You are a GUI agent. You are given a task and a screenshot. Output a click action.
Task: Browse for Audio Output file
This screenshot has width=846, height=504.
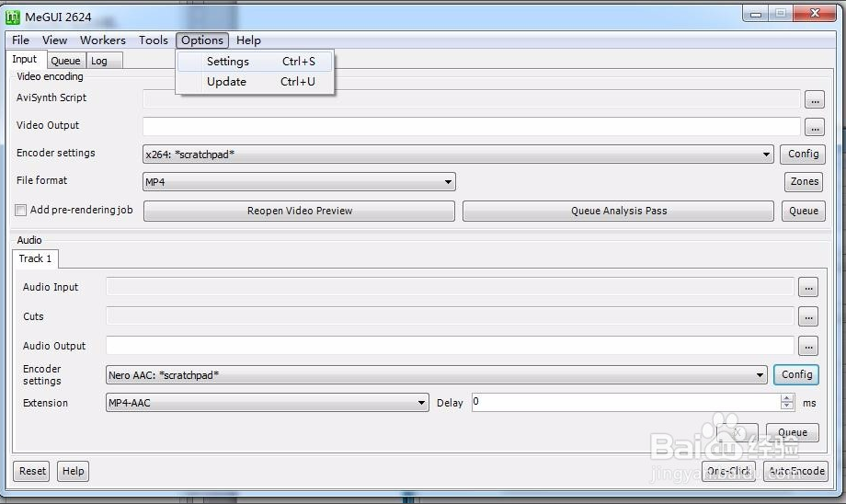tap(808, 346)
